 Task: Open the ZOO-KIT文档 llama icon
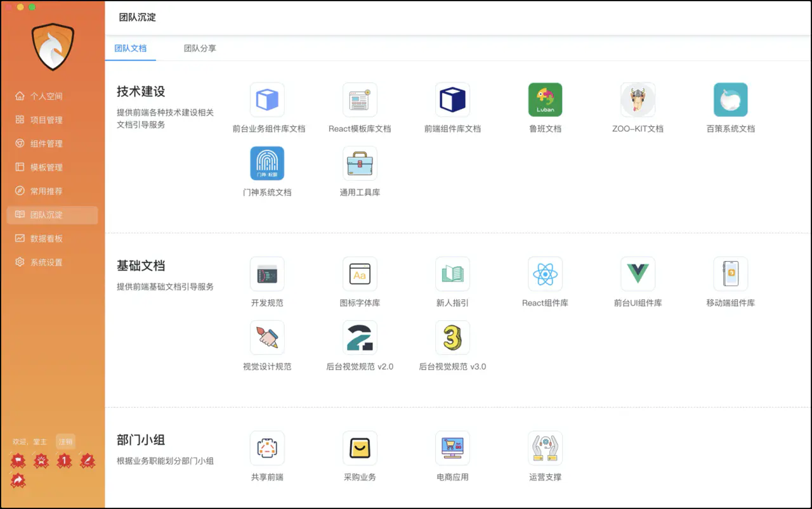tap(638, 100)
